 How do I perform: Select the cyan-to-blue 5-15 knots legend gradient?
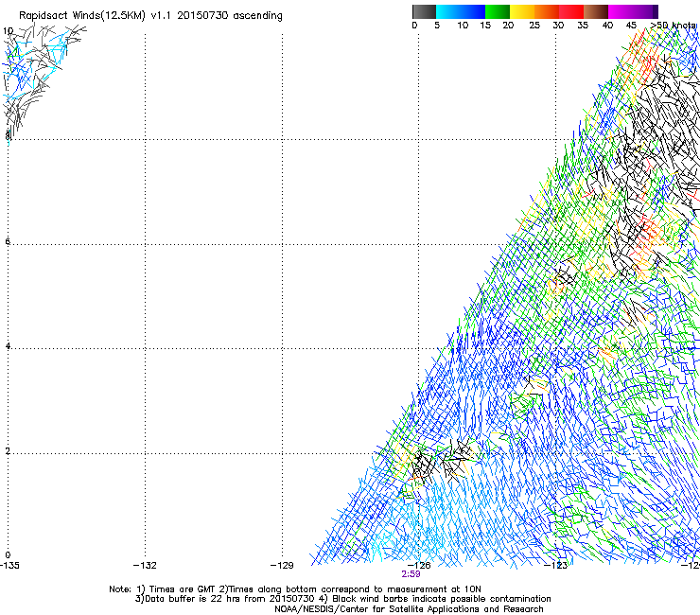click(x=461, y=11)
